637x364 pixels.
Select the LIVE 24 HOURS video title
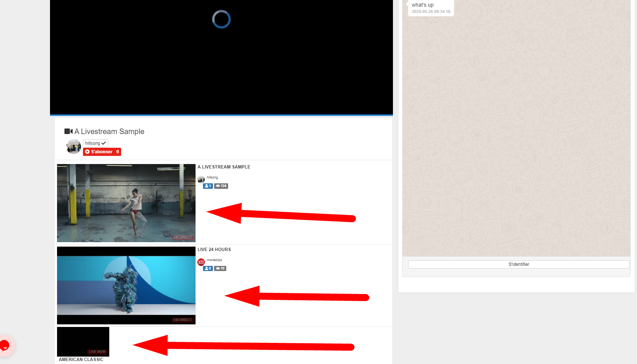point(214,250)
